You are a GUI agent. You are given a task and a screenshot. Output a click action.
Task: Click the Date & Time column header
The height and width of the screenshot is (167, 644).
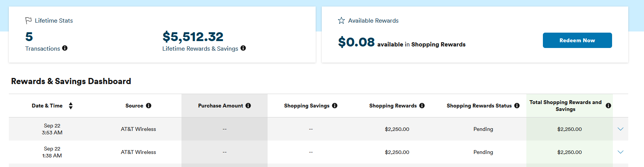pos(47,106)
